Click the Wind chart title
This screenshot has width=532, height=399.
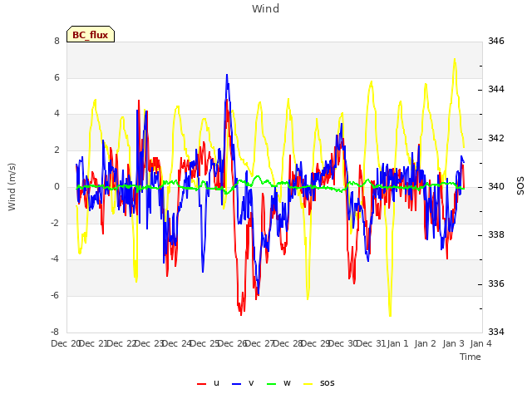266,8
